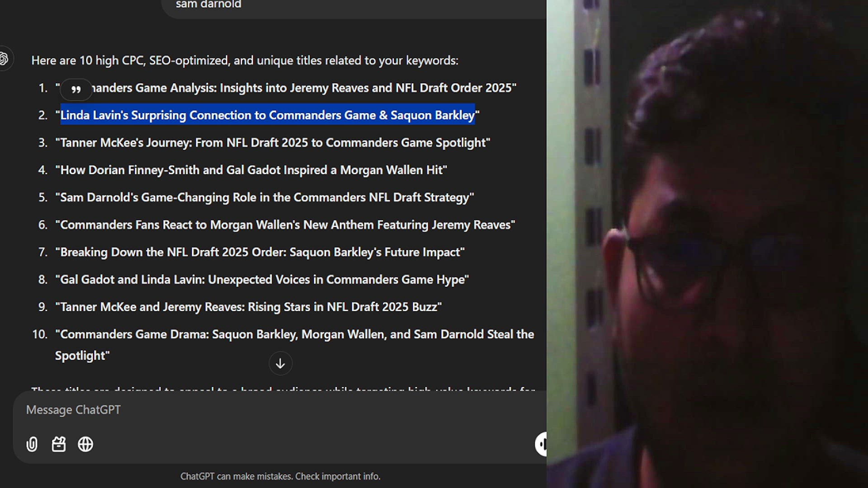This screenshot has height=488, width=868.
Task: Click the Tanner McKee and Jeremy Reaves title
Action: tap(249, 307)
